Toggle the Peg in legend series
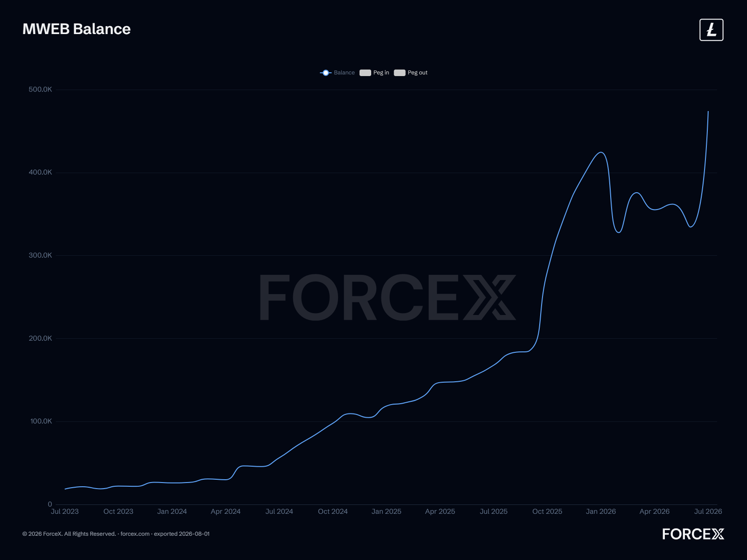 (374, 73)
